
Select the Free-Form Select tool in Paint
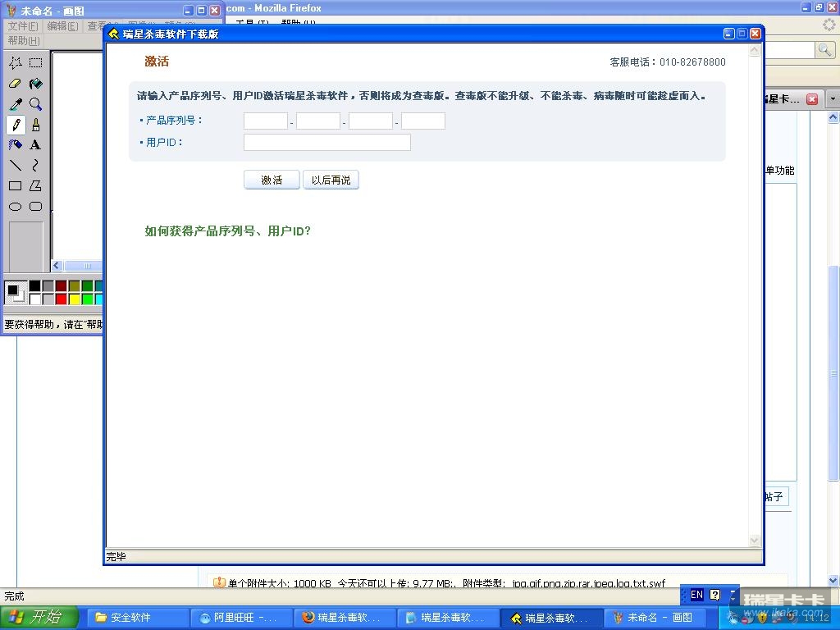15,62
